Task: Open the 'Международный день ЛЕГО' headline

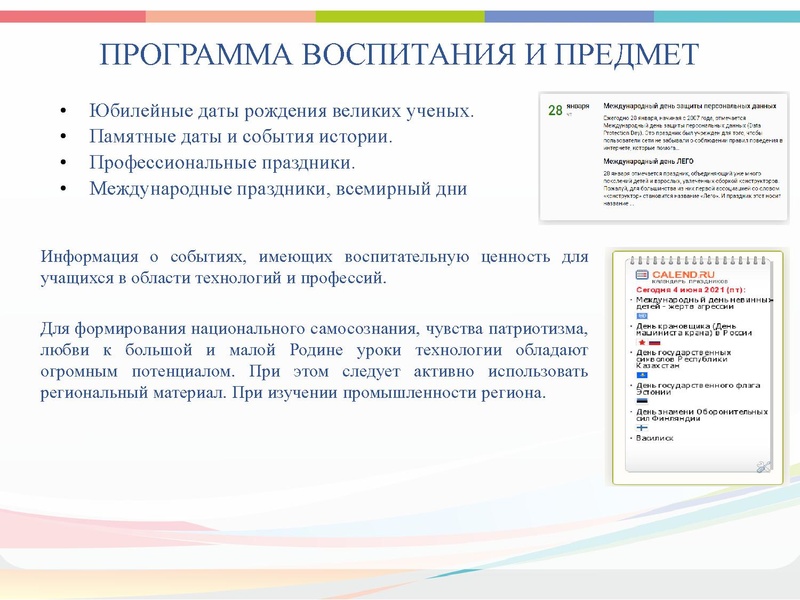Action: [x=648, y=161]
